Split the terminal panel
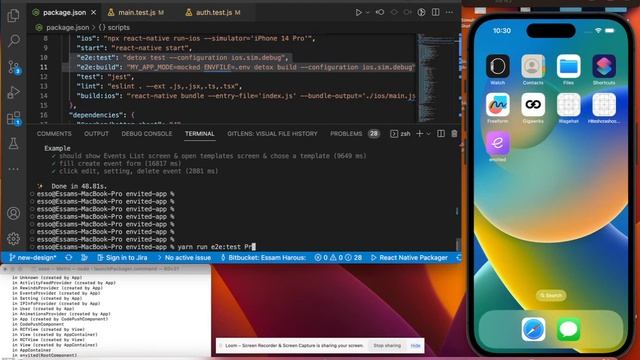Viewport: 640px width, 360px height. point(441,133)
